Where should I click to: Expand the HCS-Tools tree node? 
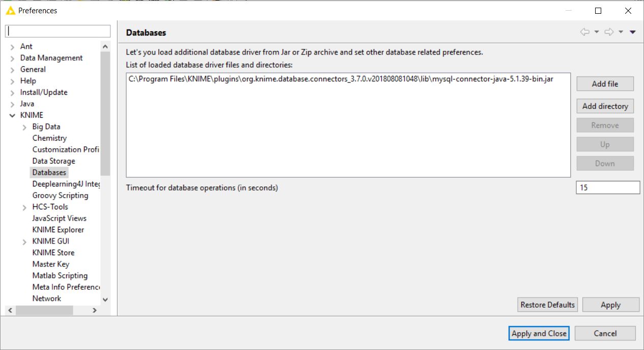[24, 207]
